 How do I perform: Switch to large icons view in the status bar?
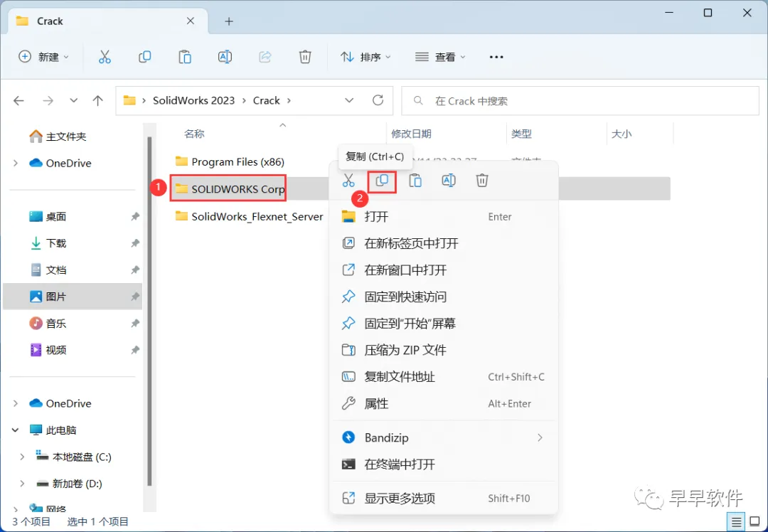(x=754, y=522)
